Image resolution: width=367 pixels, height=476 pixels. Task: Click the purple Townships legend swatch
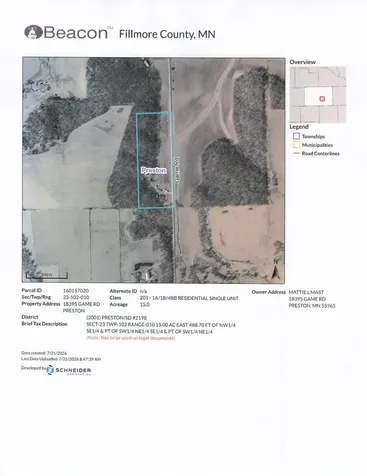pos(296,136)
